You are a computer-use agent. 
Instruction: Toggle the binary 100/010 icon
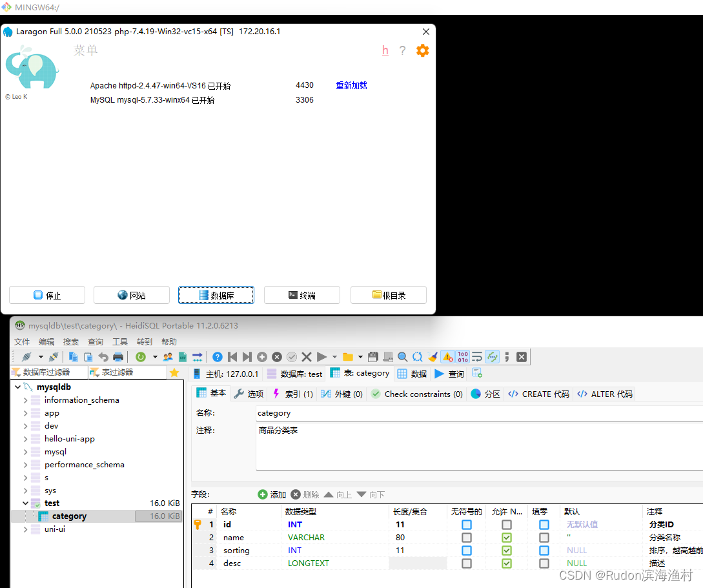click(x=463, y=357)
